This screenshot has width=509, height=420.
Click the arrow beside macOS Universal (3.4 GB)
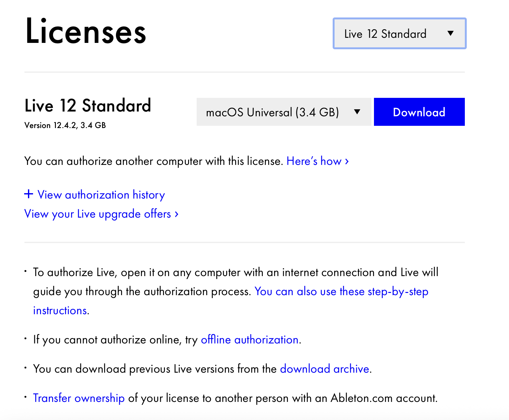click(357, 112)
